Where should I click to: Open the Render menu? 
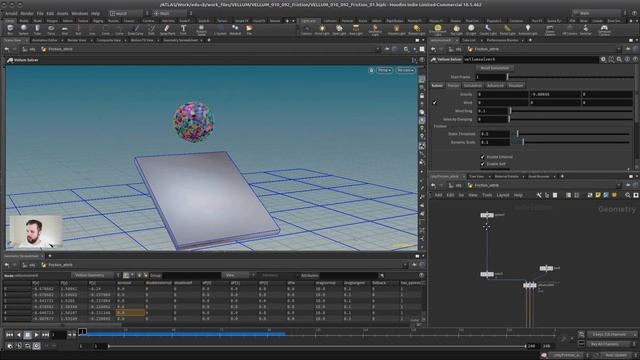[x=27, y=13]
